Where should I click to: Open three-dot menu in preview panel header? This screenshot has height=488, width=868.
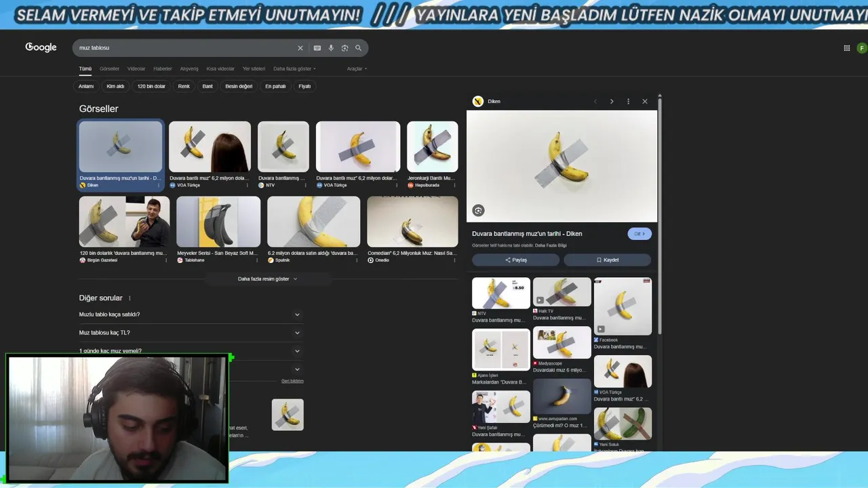coord(628,102)
